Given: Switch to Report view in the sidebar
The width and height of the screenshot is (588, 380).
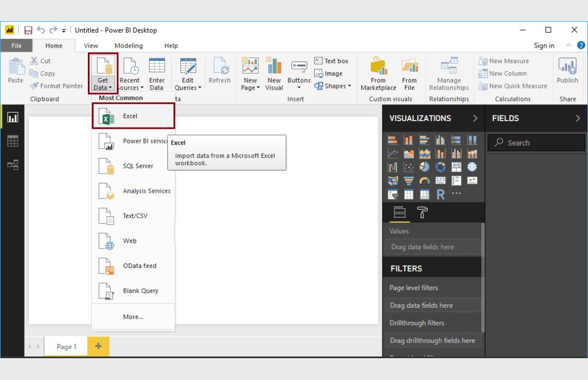Looking at the screenshot, I should (x=13, y=117).
